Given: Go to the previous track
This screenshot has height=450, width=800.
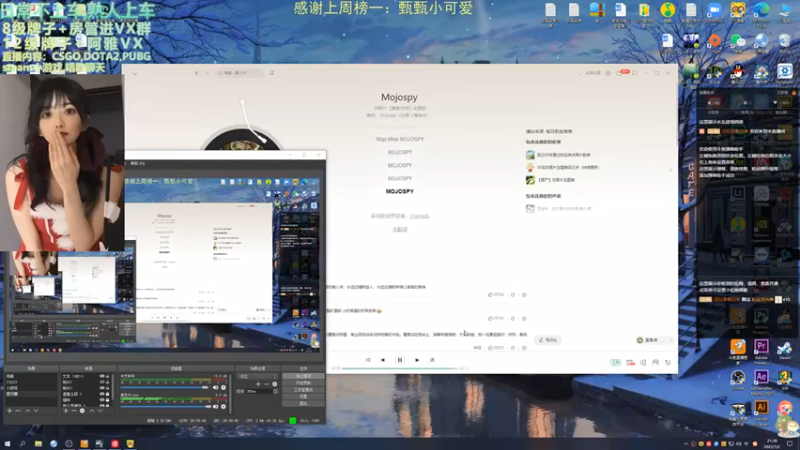Looking at the screenshot, I should tap(383, 360).
